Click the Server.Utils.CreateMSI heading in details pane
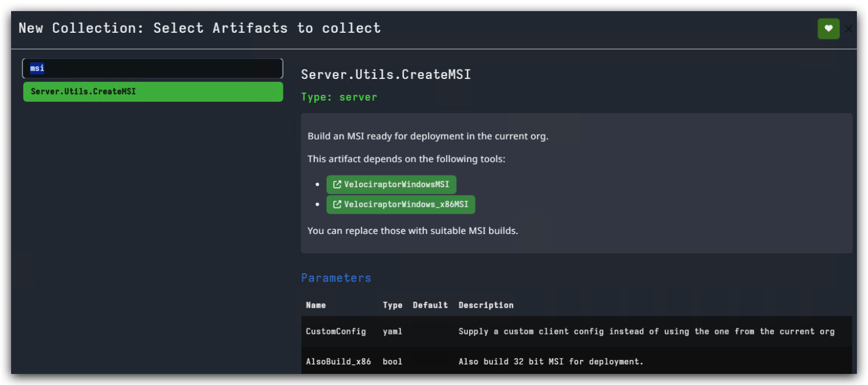This screenshot has height=385, width=868. tap(386, 74)
